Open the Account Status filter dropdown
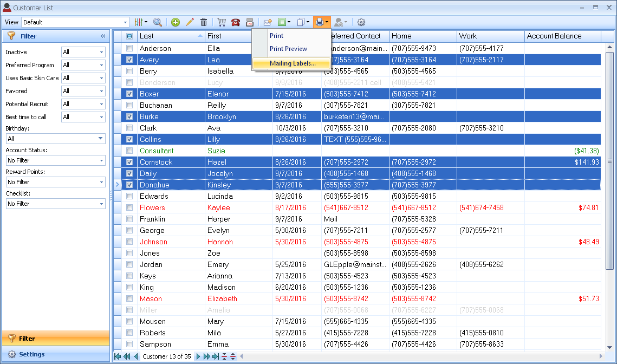The width and height of the screenshot is (617, 364). 101,160
